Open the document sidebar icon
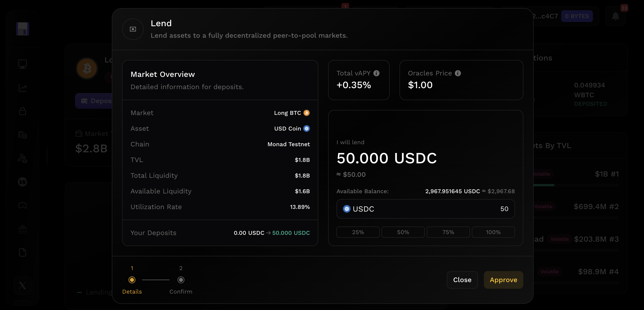 pos(23,252)
